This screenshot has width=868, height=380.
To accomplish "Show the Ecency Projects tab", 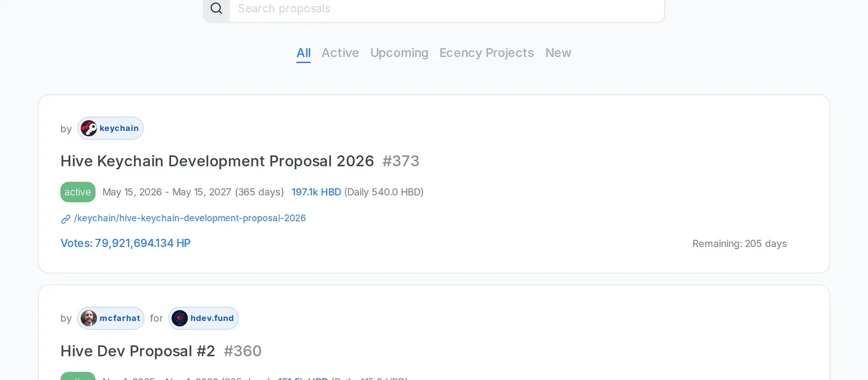I will coord(487,53).
